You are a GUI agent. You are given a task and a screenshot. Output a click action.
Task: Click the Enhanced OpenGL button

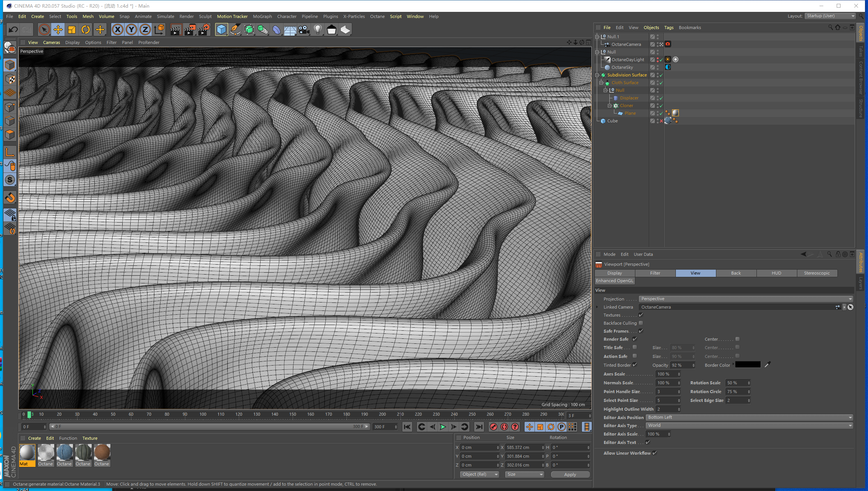615,281
